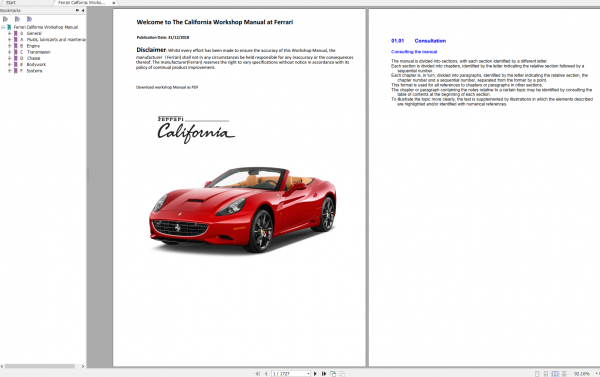The image size is (600, 377).
Task: Select the Ferrari California Workshop Manual bookmark
Action: pos(46,27)
